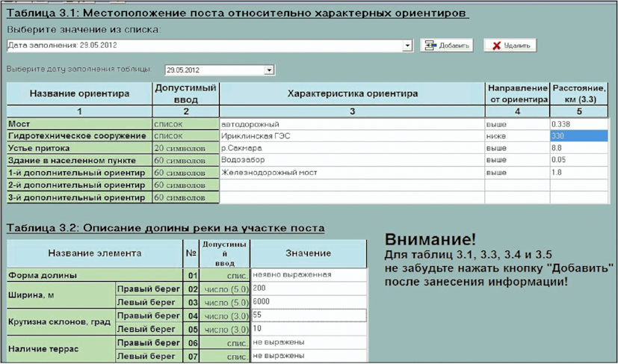Select the Форма долины value 'неявно выраженная'

click(309, 274)
